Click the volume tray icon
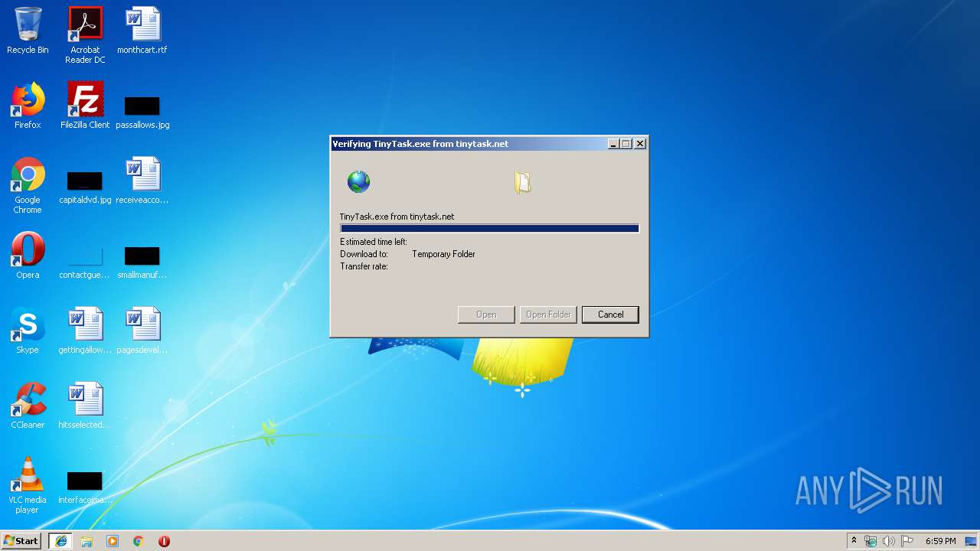The width and height of the screenshot is (980, 551). coord(889,541)
